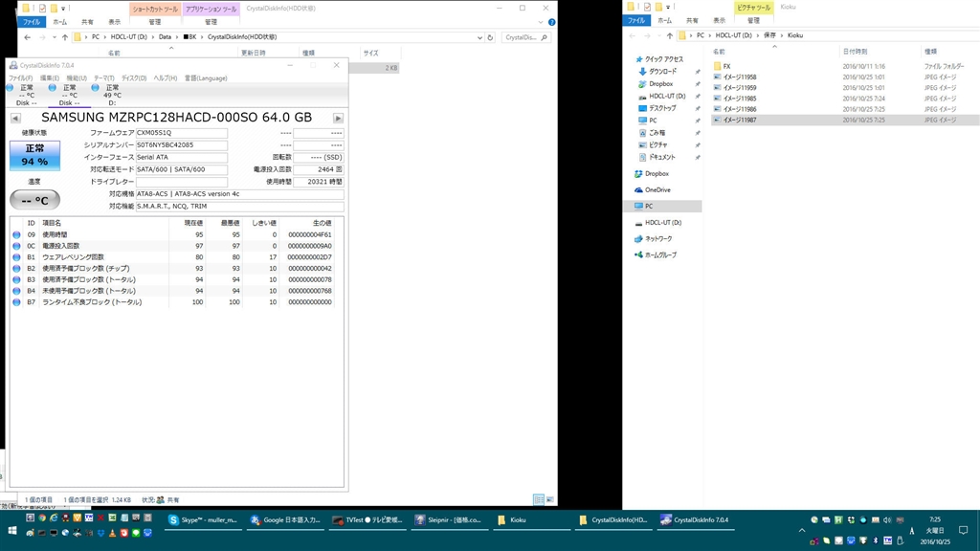
Task: Click the volume icon in the system tray
Action: pyautogui.click(x=887, y=519)
